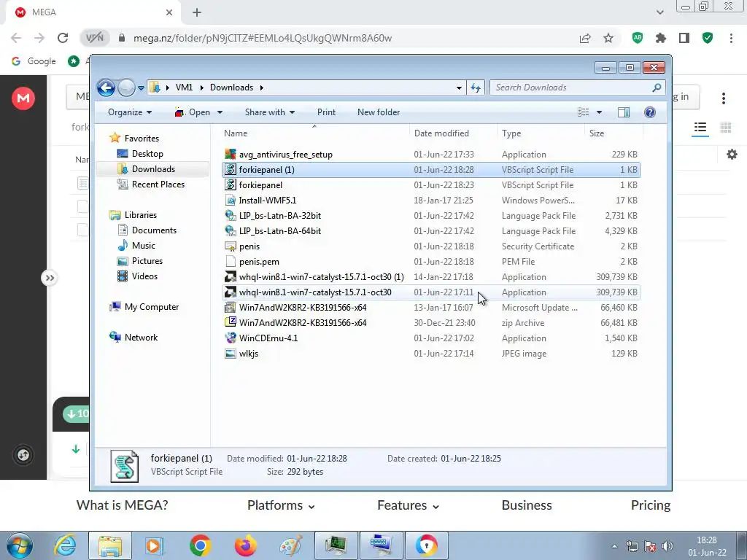Launch Firefox from the taskbar
This screenshot has height=560, width=747.
pos(245,545)
